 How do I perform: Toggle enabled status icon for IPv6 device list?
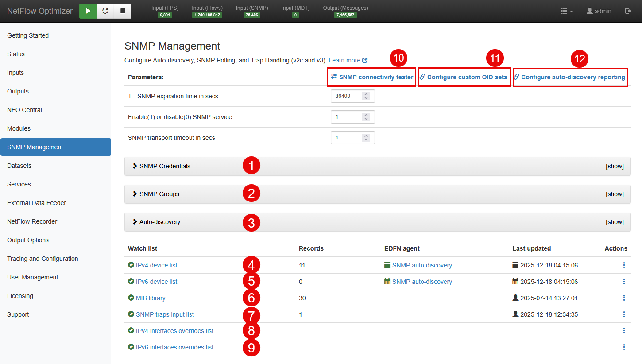(x=131, y=282)
